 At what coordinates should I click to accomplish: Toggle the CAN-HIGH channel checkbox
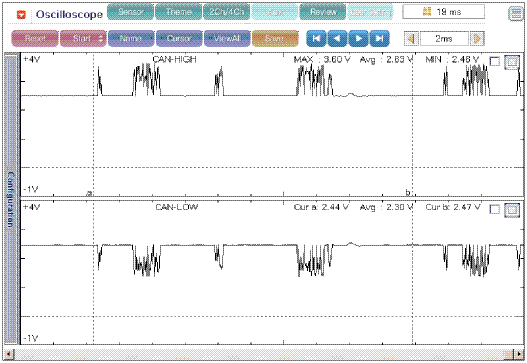click(x=495, y=62)
